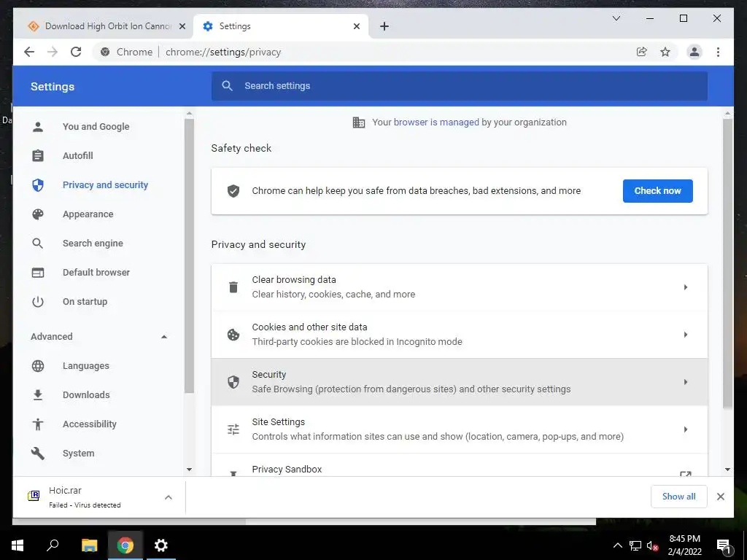Image resolution: width=747 pixels, height=560 pixels.
Task: Open the On startup section
Action: pyautogui.click(x=85, y=301)
